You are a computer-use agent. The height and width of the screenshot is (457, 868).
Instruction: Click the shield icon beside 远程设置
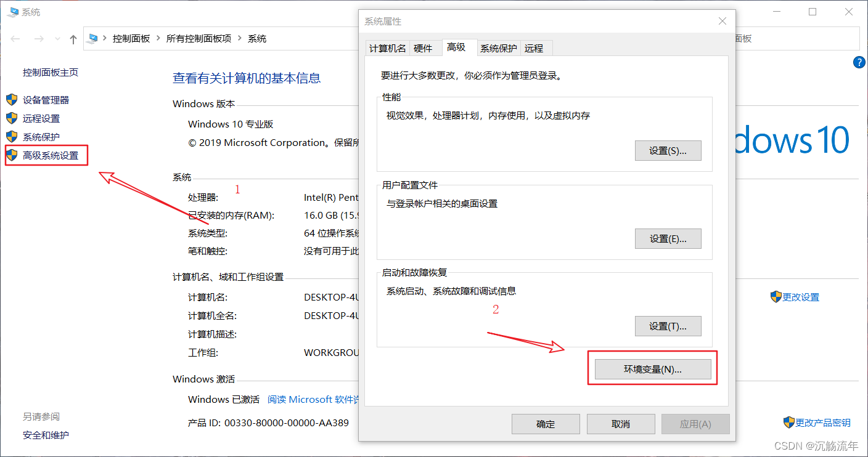[x=12, y=118]
